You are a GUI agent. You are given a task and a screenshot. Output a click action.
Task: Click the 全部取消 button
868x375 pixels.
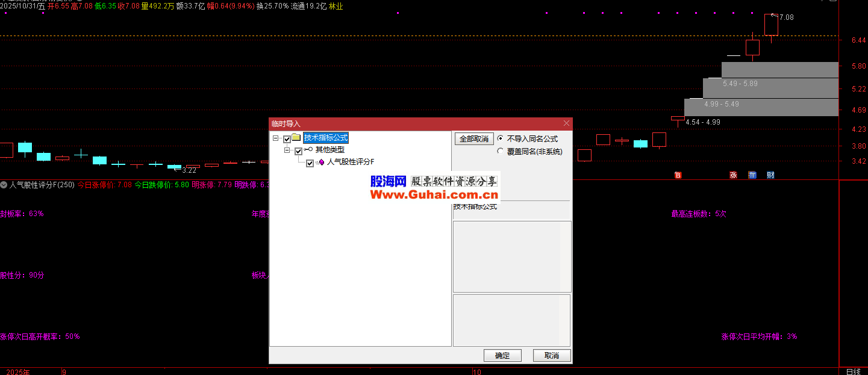pyautogui.click(x=473, y=138)
